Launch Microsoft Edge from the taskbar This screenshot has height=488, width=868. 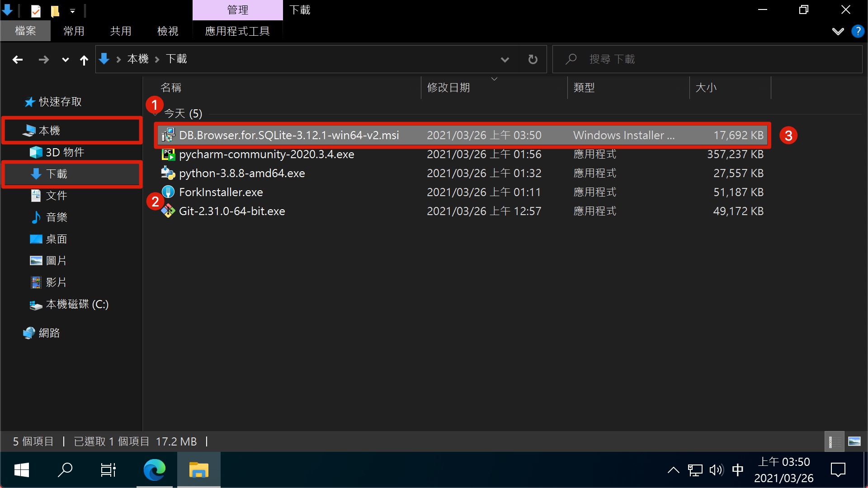[x=155, y=470]
